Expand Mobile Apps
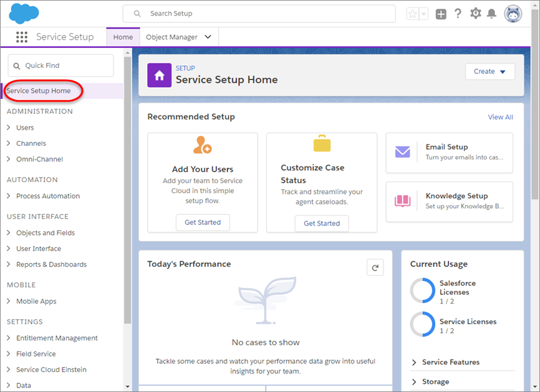 9,301
